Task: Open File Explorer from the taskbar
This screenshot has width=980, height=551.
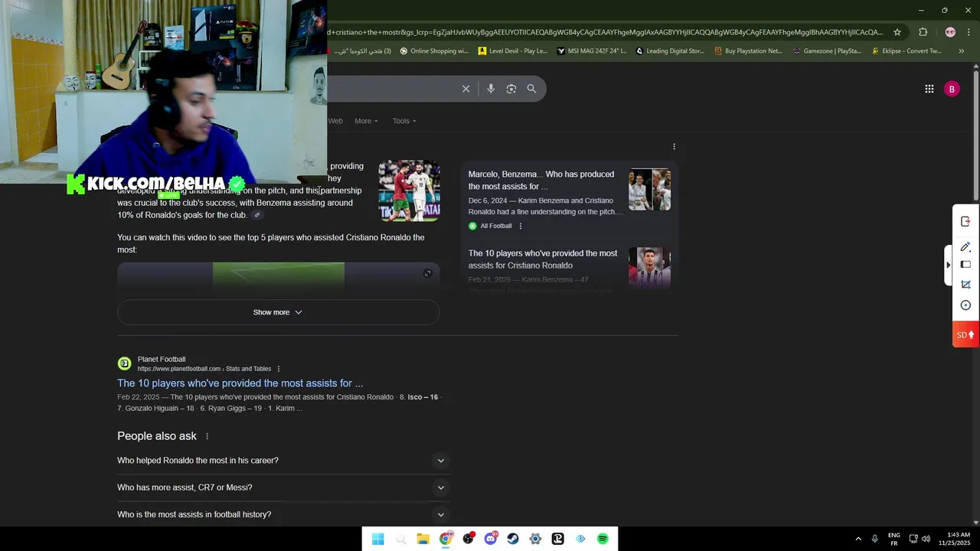Action: (423, 539)
